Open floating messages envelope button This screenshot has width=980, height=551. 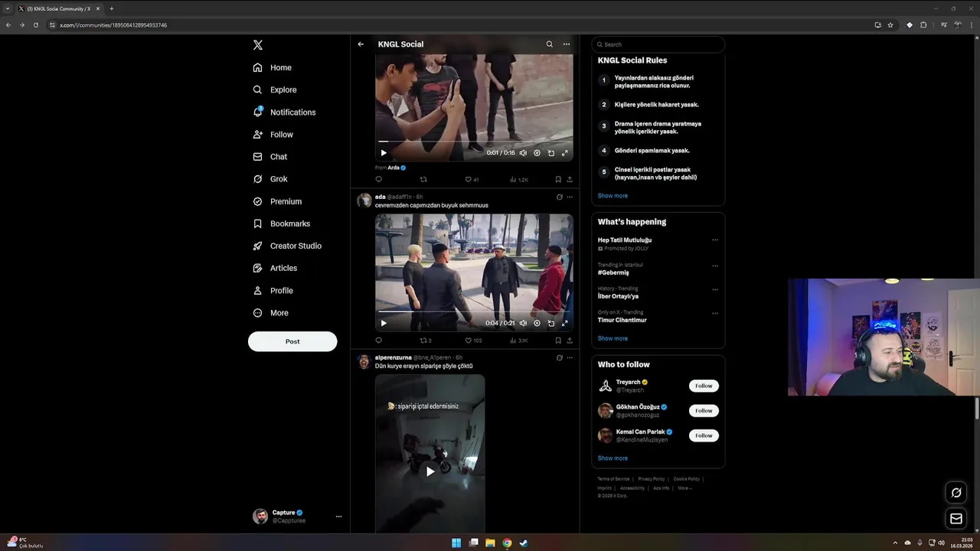coord(956,519)
